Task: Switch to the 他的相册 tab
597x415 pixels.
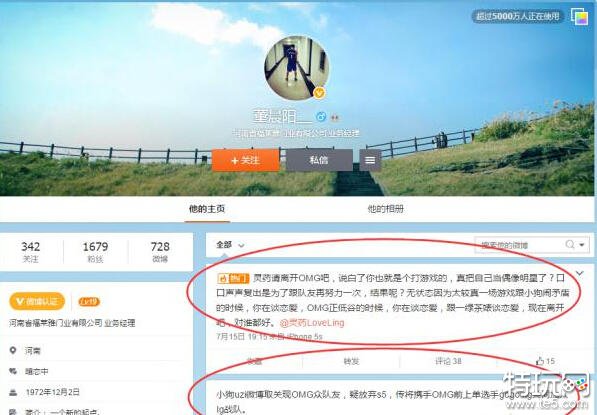Action: tap(385, 209)
